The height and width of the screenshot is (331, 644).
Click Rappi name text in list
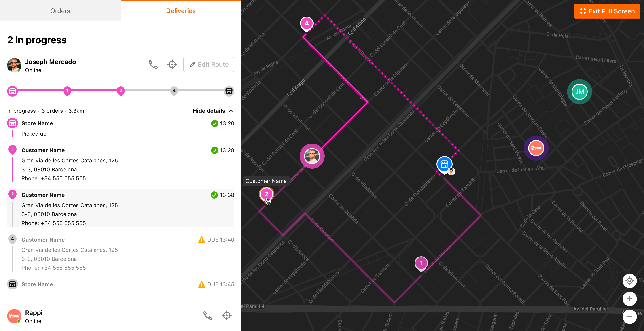34,313
